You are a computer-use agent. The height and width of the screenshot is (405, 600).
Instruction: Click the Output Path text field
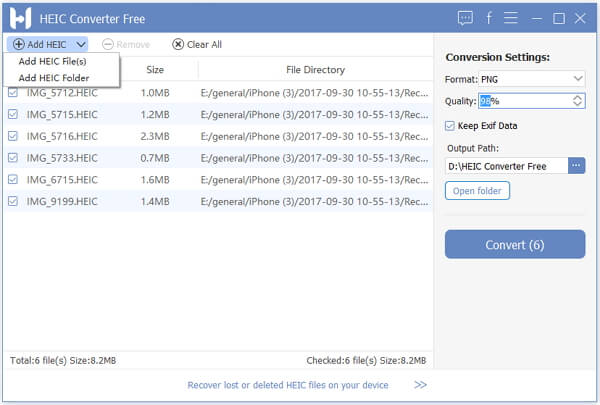(506, 166)
